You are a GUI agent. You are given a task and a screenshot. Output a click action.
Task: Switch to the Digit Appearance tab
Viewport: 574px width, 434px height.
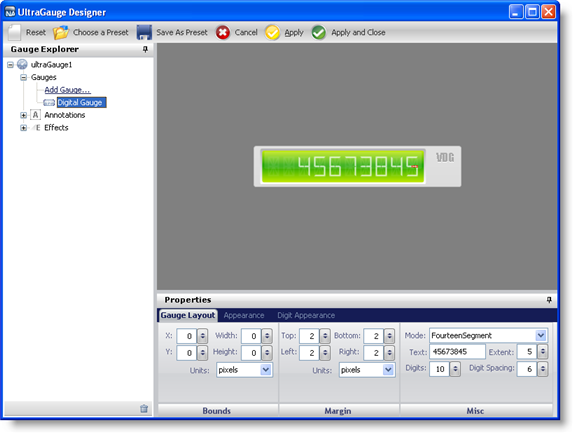pyautogui.click(x=306, y=315)
